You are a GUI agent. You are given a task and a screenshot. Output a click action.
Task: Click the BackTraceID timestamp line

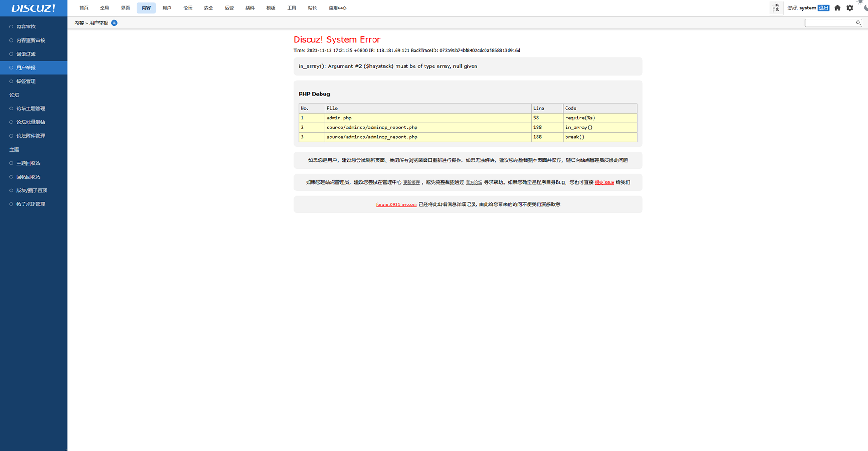click(407, 50)
